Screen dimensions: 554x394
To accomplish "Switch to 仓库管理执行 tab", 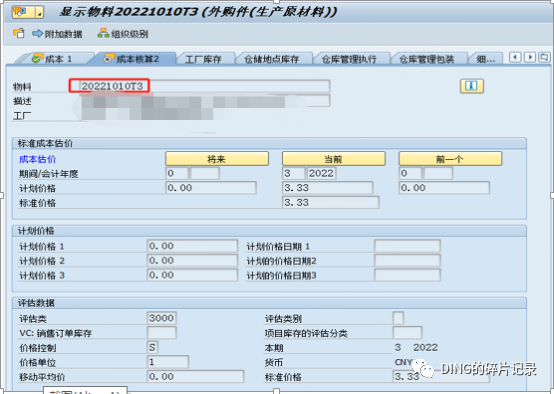I will point(349,59).
